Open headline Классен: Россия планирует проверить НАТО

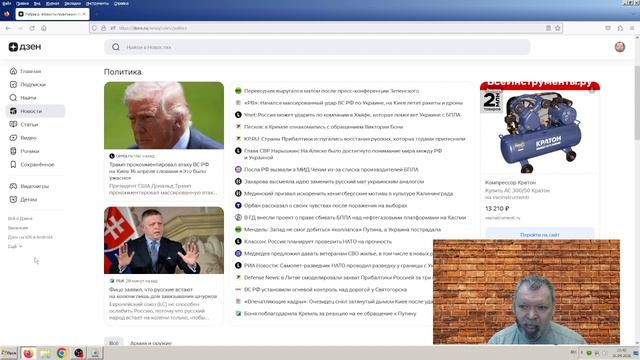click(x=318, y=242)
